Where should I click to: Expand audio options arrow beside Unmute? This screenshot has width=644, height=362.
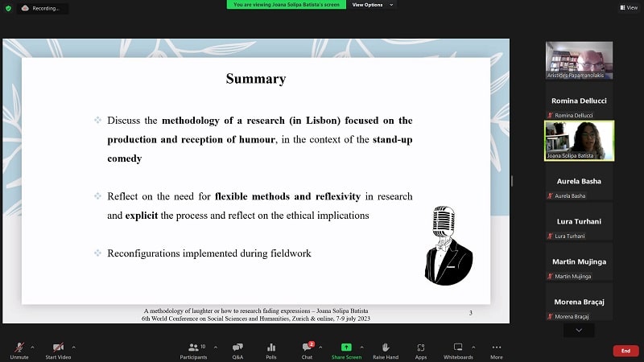point(32,347)
